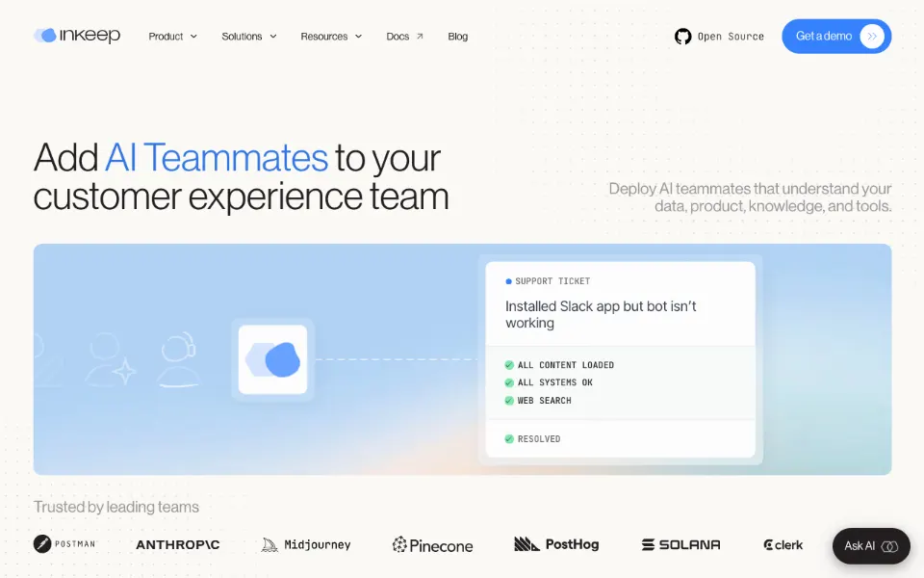Click the Pinecone logo
This screenshot has height=578, width=924.
pyautogui.click(x=432, y=545)
